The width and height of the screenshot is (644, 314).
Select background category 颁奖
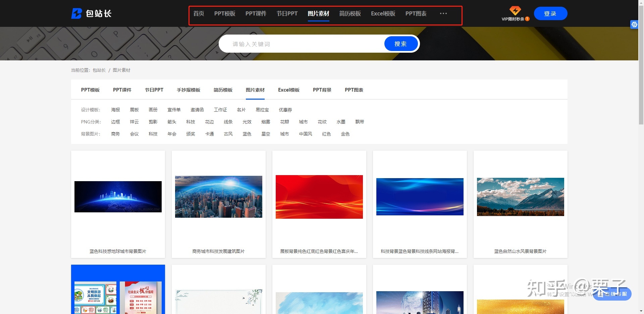click(191, 134)
